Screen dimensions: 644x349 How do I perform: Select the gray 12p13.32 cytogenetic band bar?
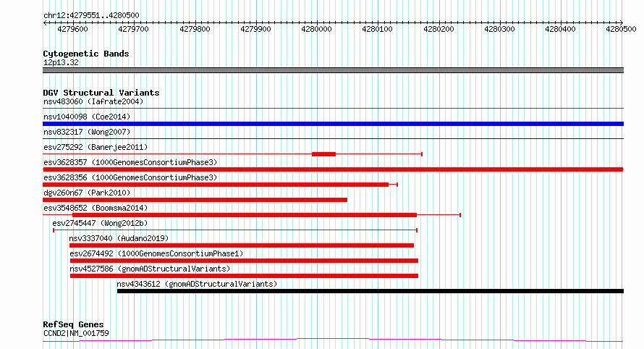pos(333,70)
